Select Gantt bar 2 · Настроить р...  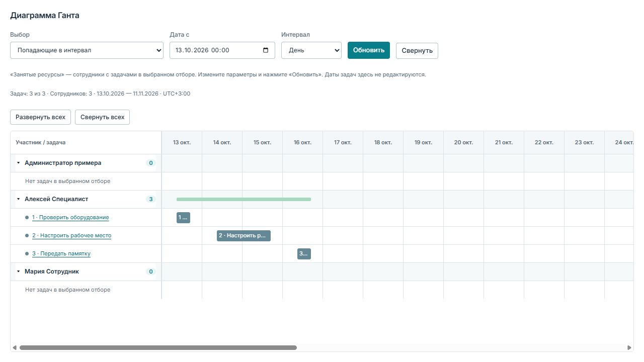(244, 236)
